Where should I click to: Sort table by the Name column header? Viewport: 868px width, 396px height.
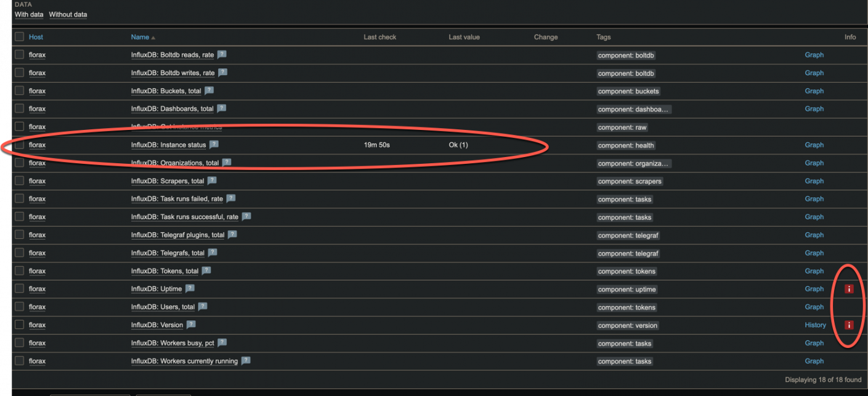(x=143, y=37)
